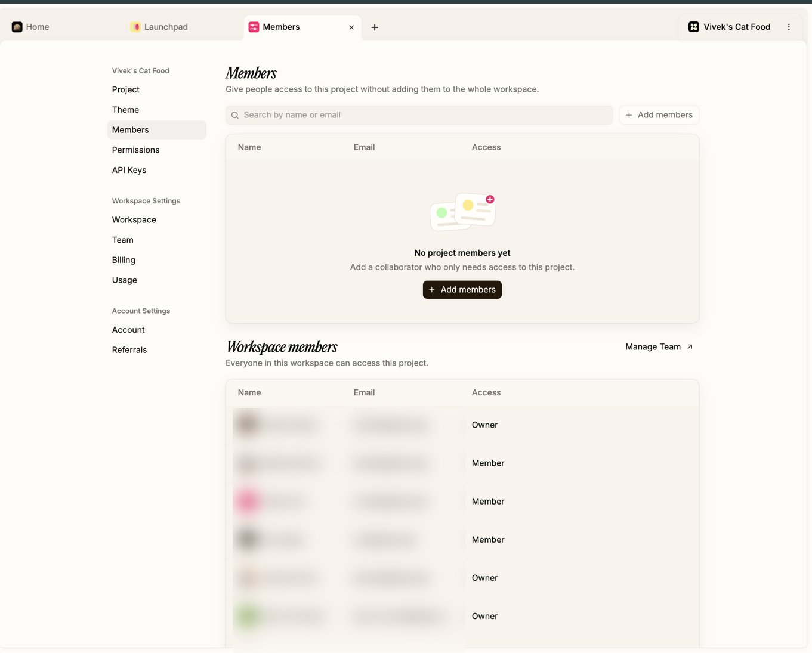
Task: Click the 'No project members yet' message
Action: coord(462,253)
